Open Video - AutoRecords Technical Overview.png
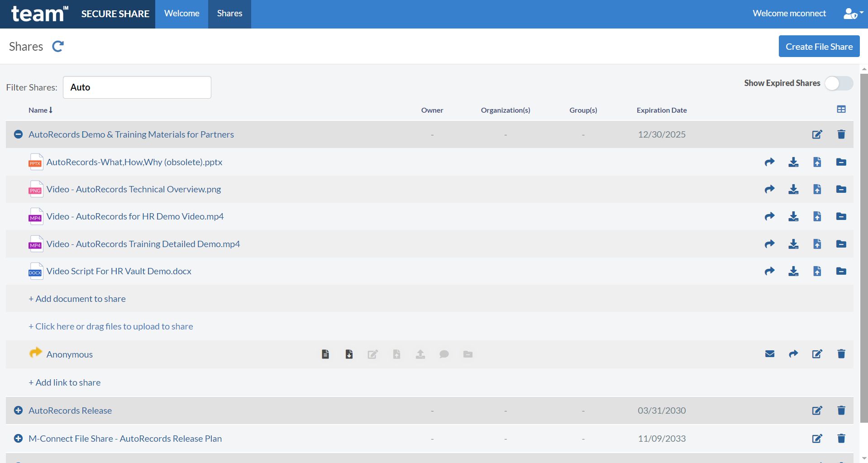Viewport: 868px width, 463px height. [134, 189]
